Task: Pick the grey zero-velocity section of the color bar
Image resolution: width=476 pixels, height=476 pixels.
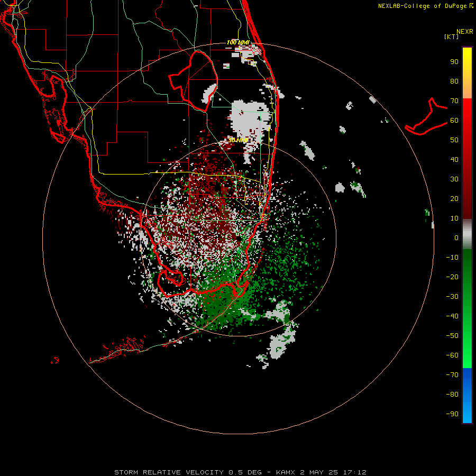Action: pos(467,234)
